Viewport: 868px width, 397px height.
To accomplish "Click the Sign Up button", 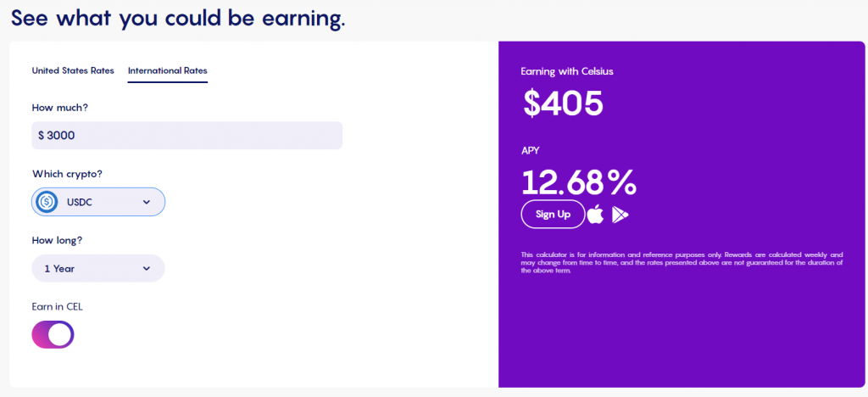I will 553,215.
